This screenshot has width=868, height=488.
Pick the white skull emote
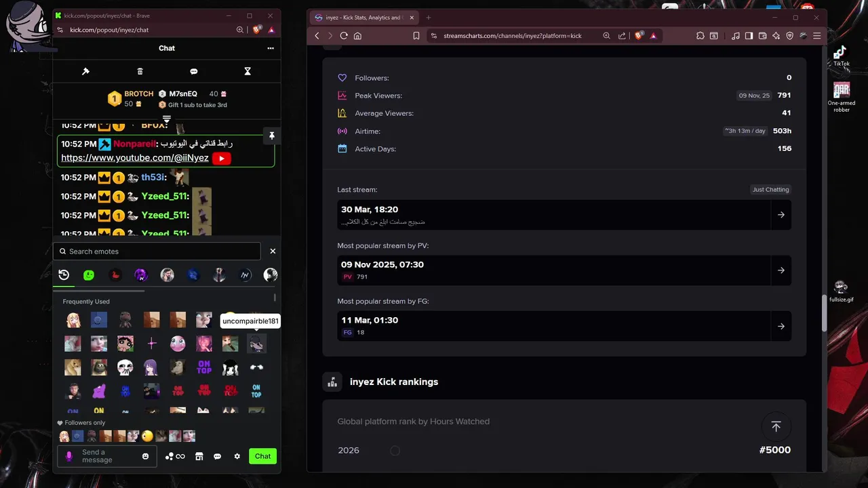coord(125,367)
